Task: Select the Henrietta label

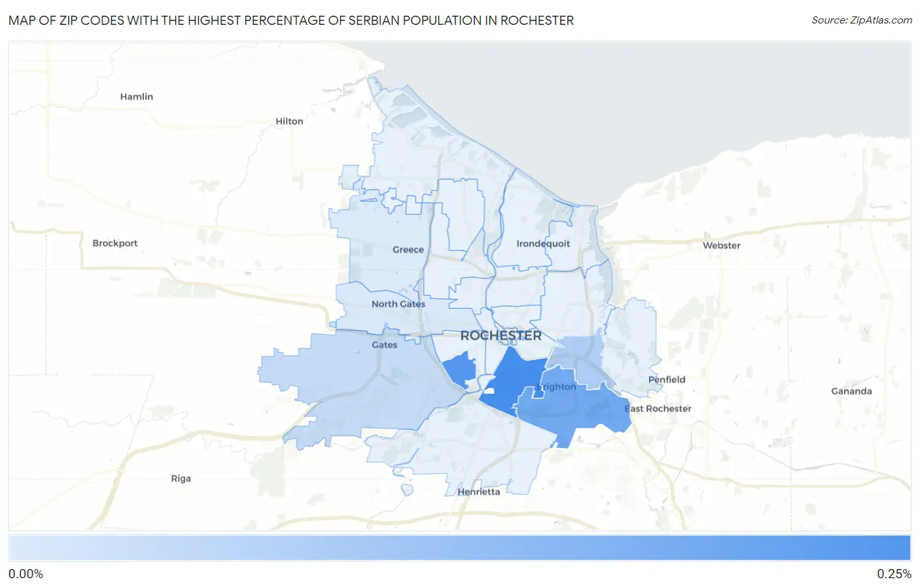Action: (x=479, y=492)
